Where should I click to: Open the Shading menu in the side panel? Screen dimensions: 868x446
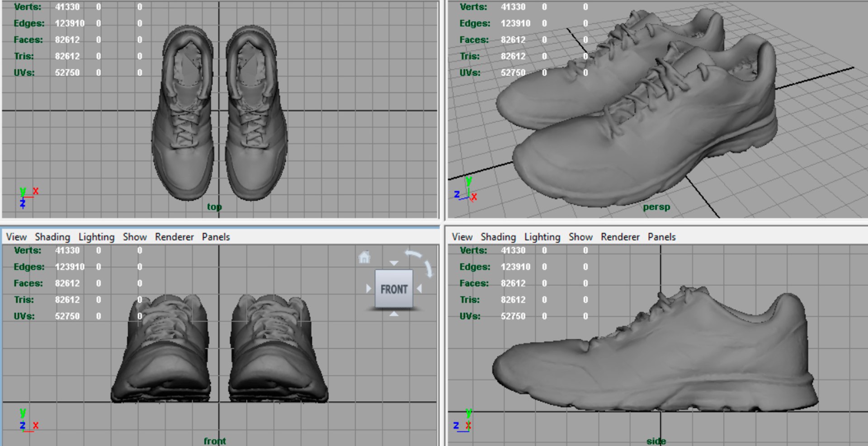click(498, 237)
